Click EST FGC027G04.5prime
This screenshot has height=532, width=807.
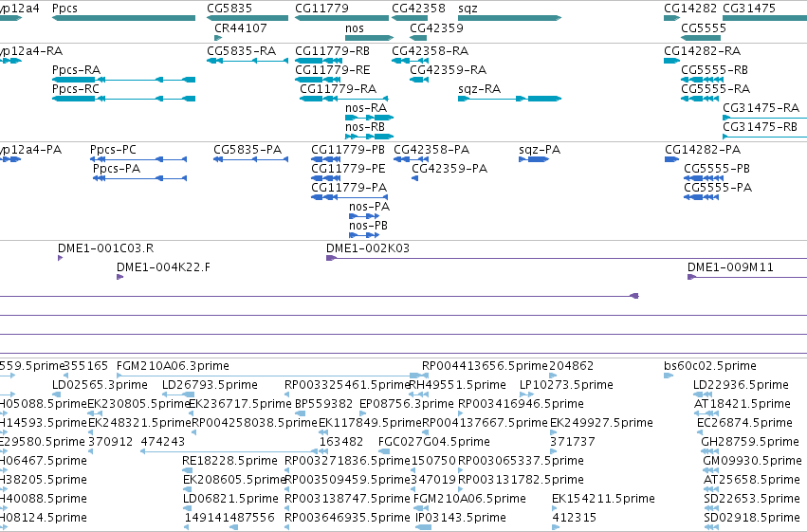pyautogui.click(x=434, y=442)
